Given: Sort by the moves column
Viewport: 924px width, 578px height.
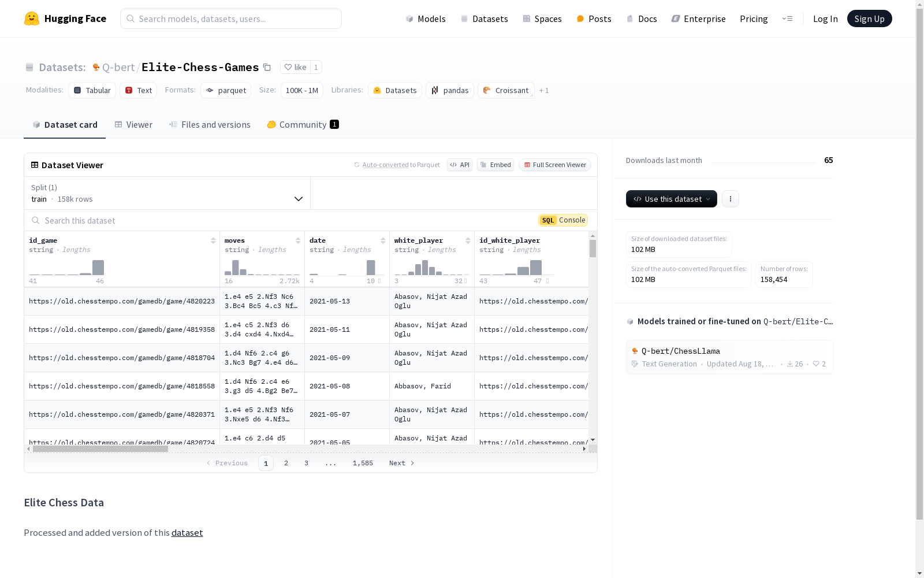Looking at the screenshot, I should (298, 240).
